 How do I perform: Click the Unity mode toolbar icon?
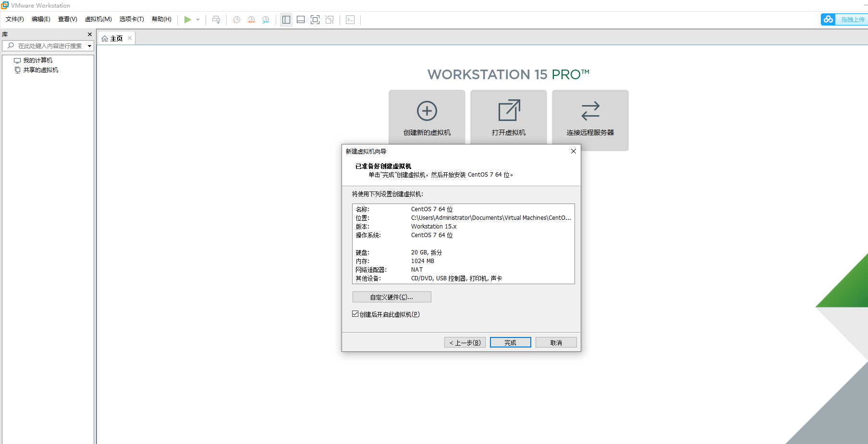pos(330,20)
